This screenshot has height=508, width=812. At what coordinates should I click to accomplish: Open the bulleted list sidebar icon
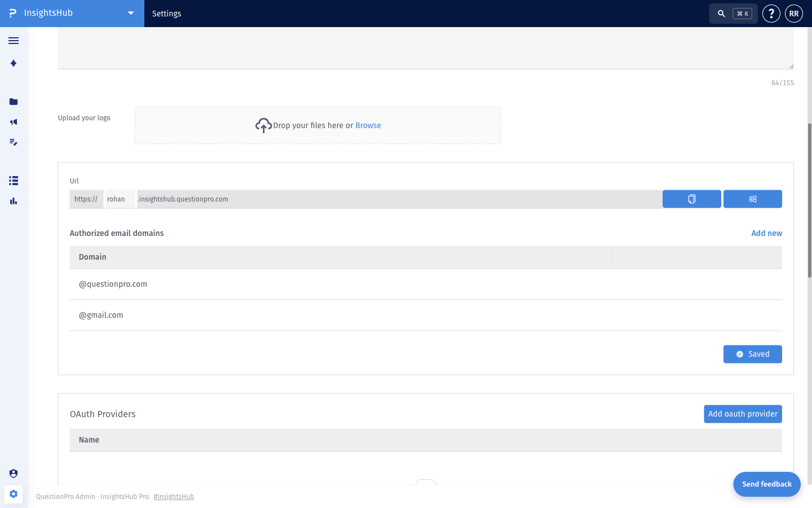coord(14,181)
